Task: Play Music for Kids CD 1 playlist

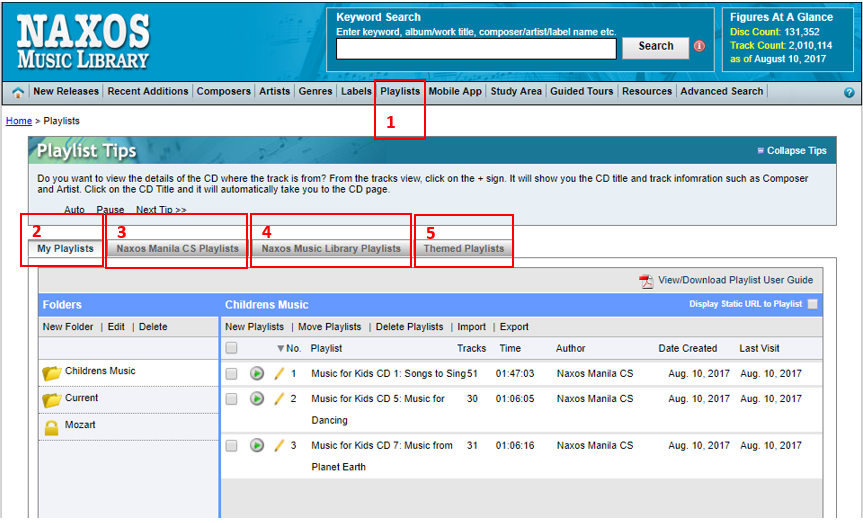Action: tap(257, 373)
